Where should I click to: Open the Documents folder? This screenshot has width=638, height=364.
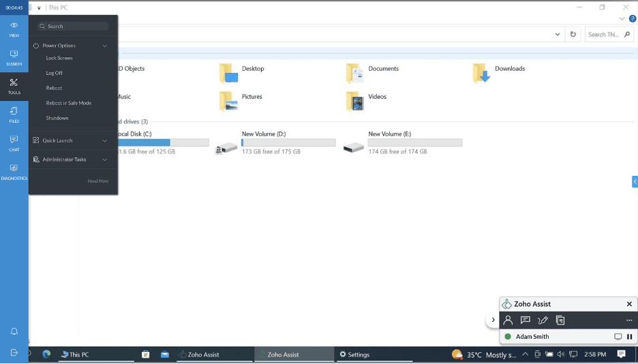[x=372, y=72]
